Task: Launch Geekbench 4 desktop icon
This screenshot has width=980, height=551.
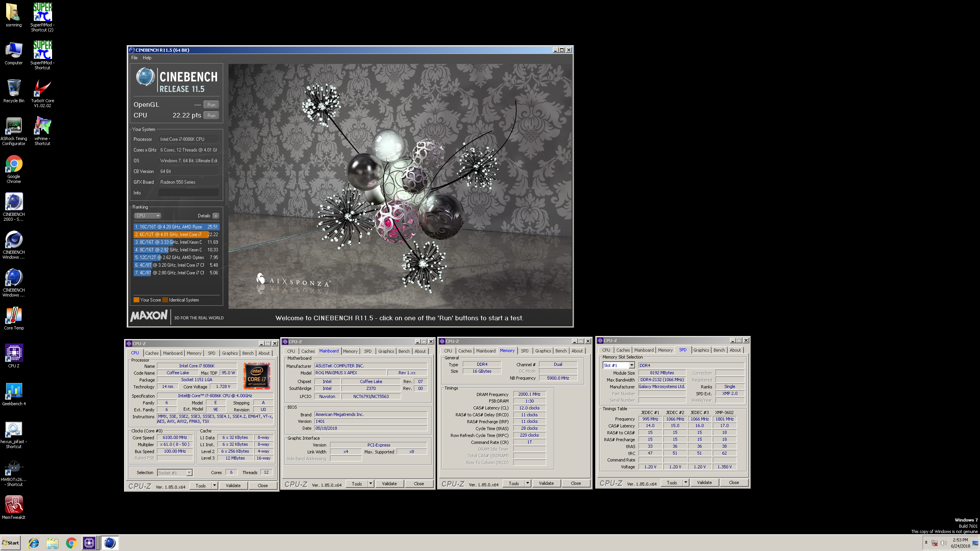Action: 13,394
